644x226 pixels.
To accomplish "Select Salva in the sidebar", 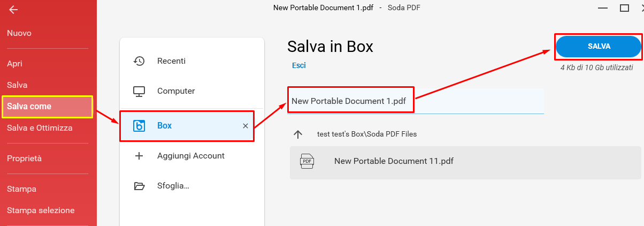I will click(x=17, y=85).
